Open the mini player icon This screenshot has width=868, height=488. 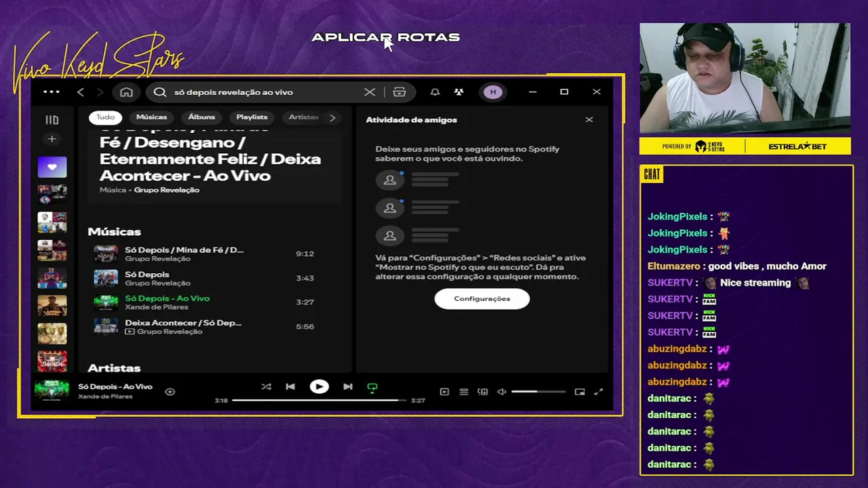point(579,392)
